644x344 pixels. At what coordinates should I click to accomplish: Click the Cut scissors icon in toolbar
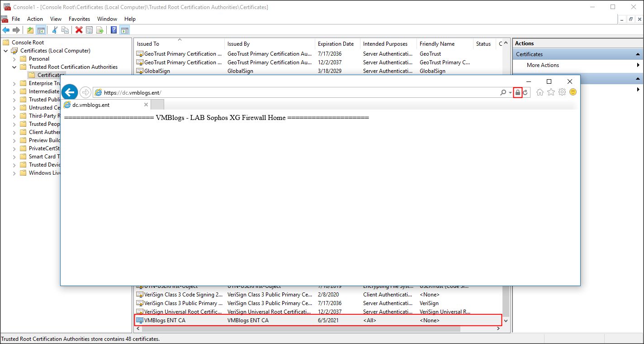(55, 30)
